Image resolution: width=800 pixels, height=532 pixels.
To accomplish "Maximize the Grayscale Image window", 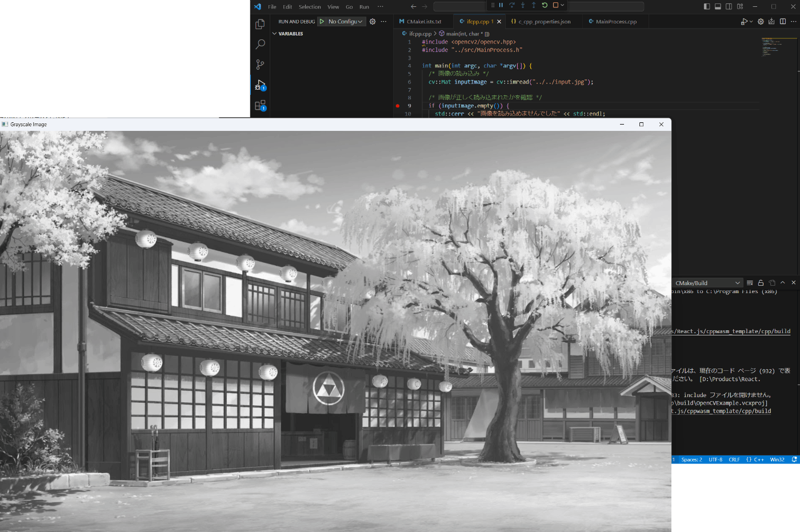I will [x=641, y=124].
